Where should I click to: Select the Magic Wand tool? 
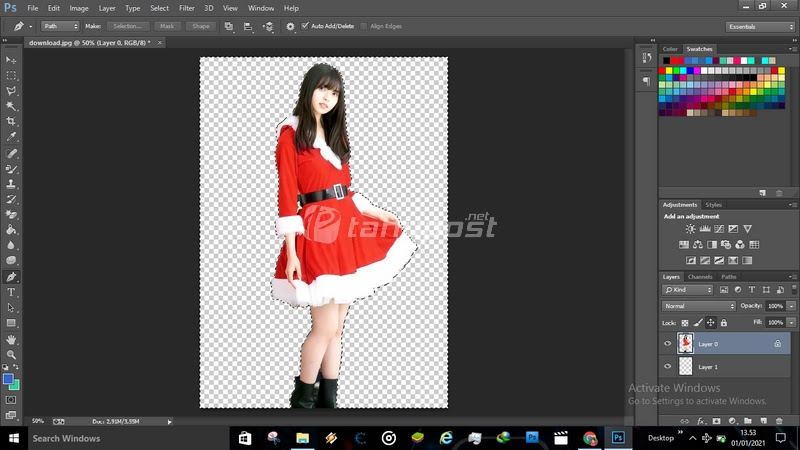pyautogui.click(x=11, y=106)
